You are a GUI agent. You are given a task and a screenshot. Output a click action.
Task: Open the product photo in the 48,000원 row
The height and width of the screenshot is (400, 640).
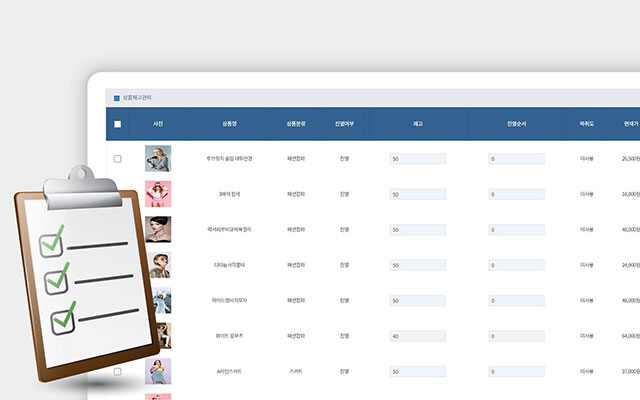click(158, 229)
